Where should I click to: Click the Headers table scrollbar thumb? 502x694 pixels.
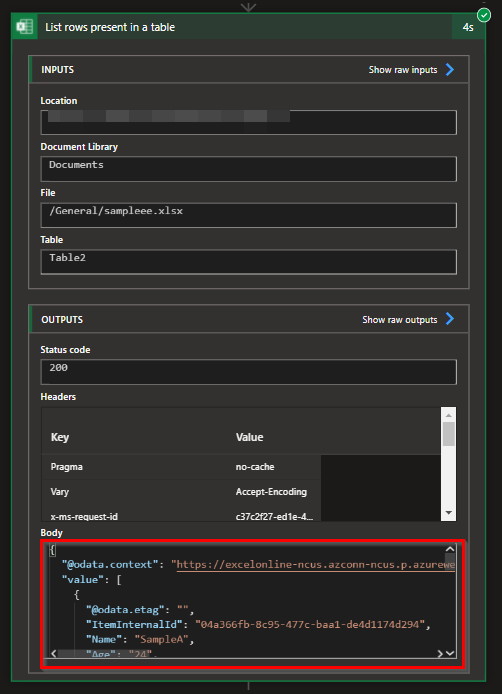[x=448, y=434]
